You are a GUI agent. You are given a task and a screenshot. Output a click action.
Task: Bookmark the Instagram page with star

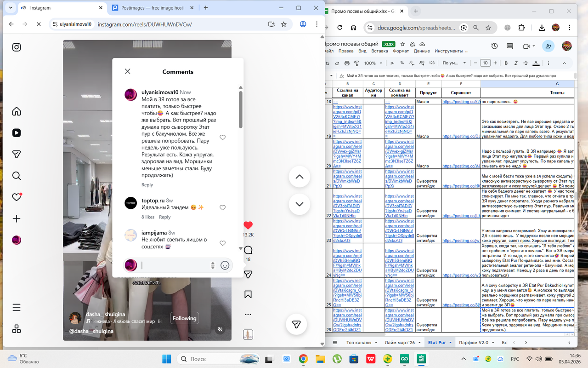point(284,24)
